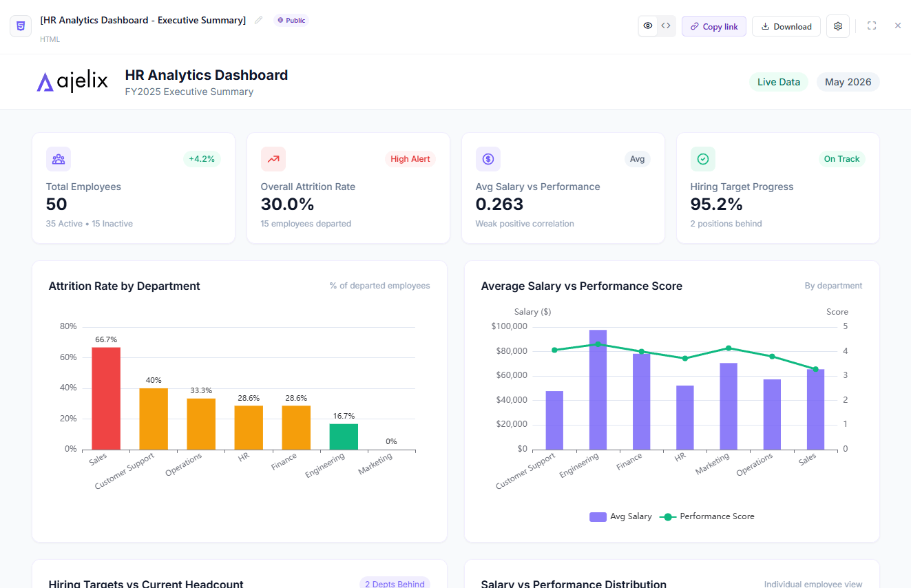Click hiring target checkmark icon

click(x=703, y=159)
